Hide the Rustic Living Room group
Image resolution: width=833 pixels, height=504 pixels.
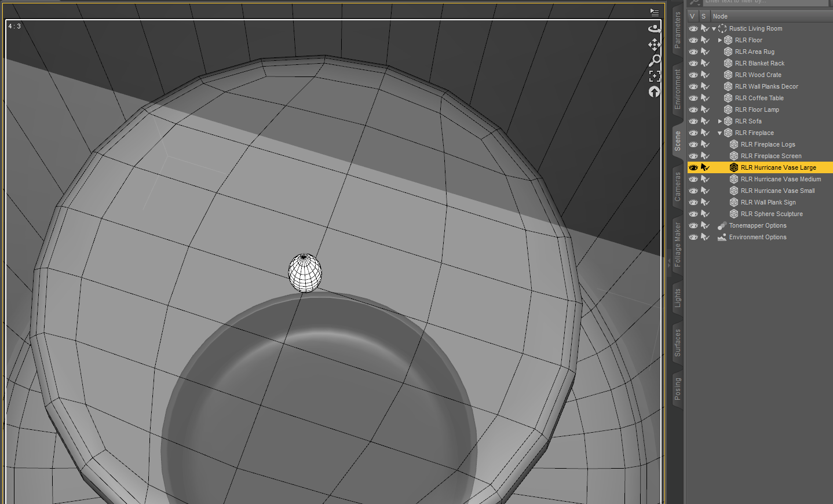coord(693,28)
